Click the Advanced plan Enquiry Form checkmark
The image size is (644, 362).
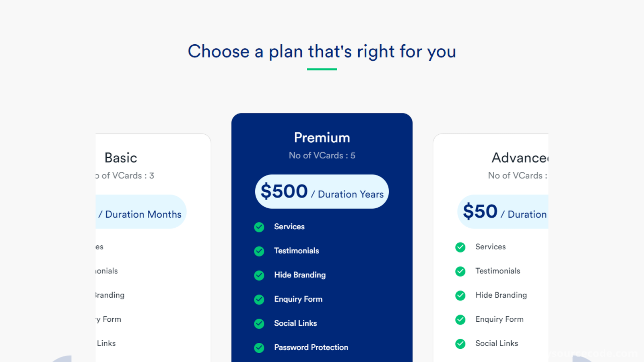pos(460,320)
